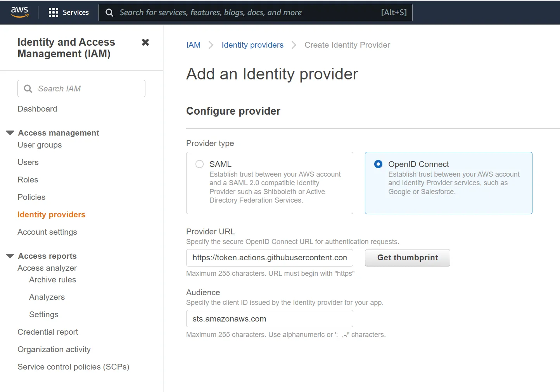Click the AWS logo to return home

[x=19, y=12]
